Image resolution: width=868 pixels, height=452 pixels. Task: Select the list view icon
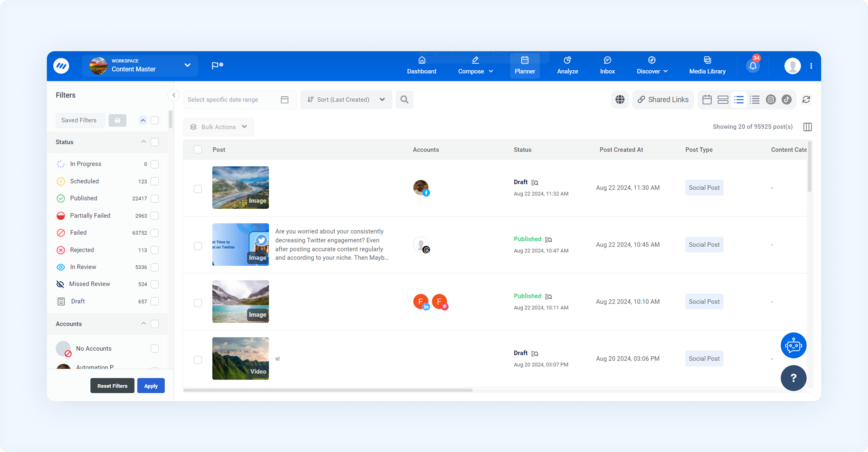coord(739,100)
